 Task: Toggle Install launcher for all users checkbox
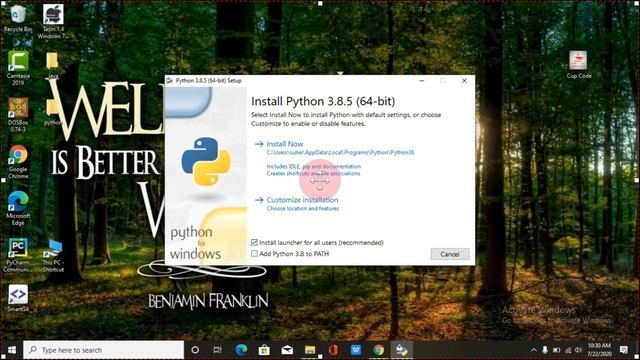pos(254,242)
